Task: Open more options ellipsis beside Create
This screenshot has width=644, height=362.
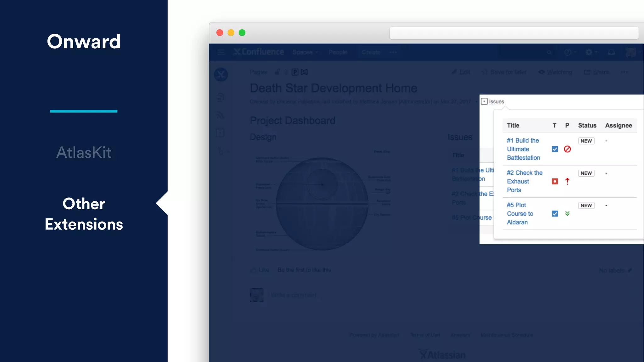Action: pos(393,52)
